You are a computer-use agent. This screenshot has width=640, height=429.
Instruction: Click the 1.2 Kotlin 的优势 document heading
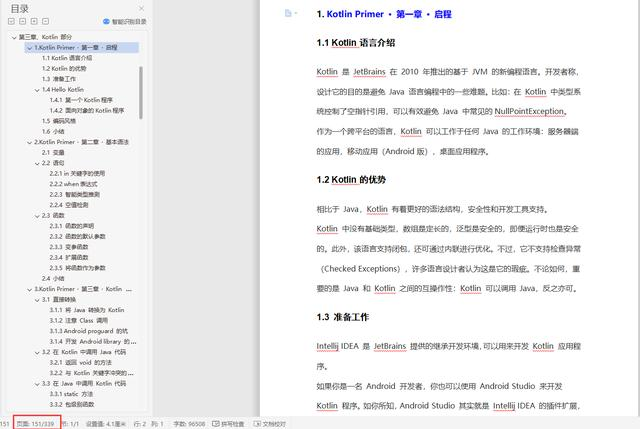351,180
